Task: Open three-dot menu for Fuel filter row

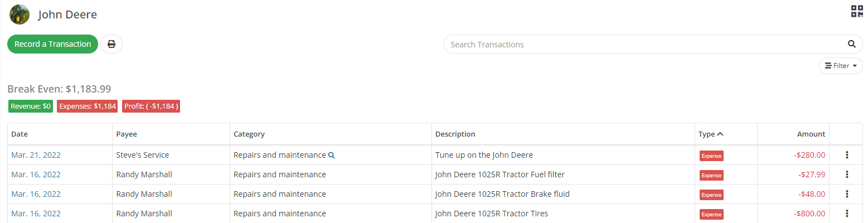Action: 847,174
